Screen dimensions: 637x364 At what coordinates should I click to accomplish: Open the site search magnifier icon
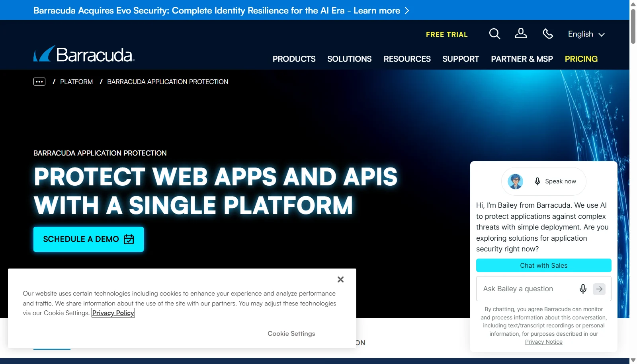click(494, 34)
